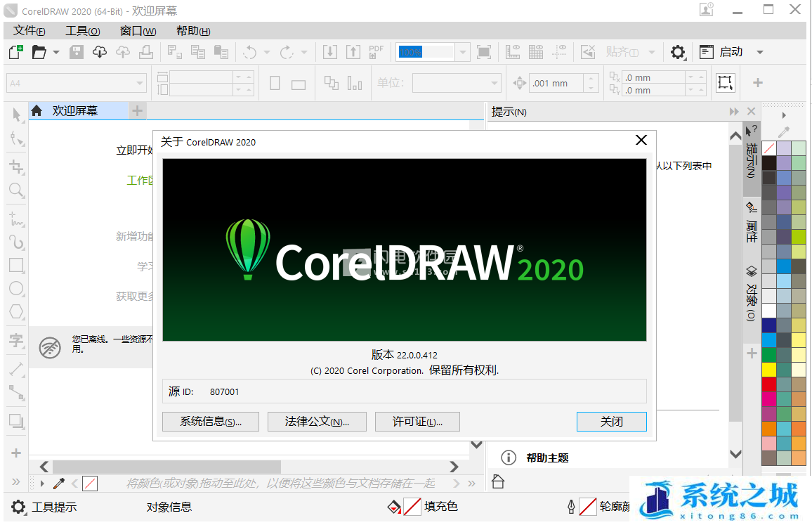Viewport: 812px width, 525px height.
Task: Open the 启动 launcher dropdown
Action: click(x=760, y=52)
